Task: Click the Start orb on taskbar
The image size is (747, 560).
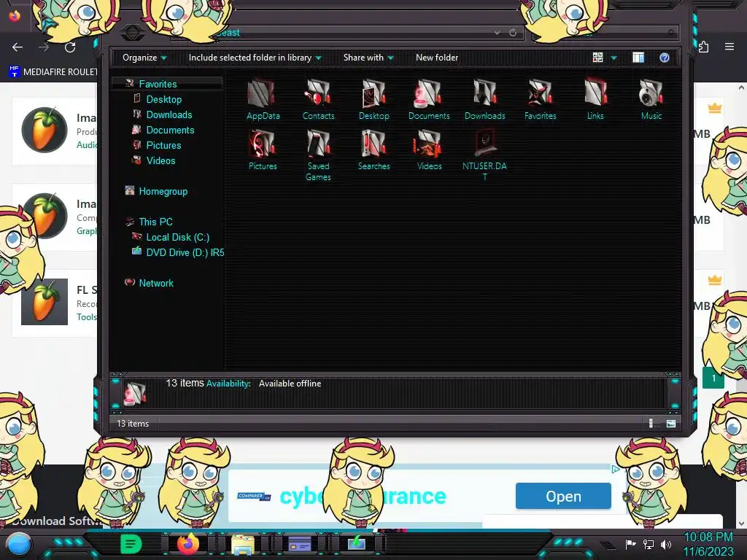Action: point(19,544)
